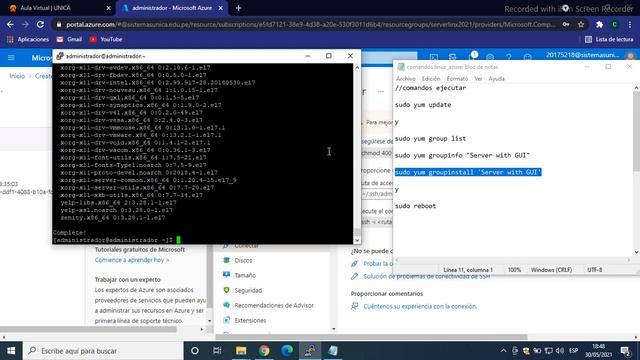The image size is (640, 360).
Task: Click Notepad zoom 100% status entry
Action: [514, 270]
